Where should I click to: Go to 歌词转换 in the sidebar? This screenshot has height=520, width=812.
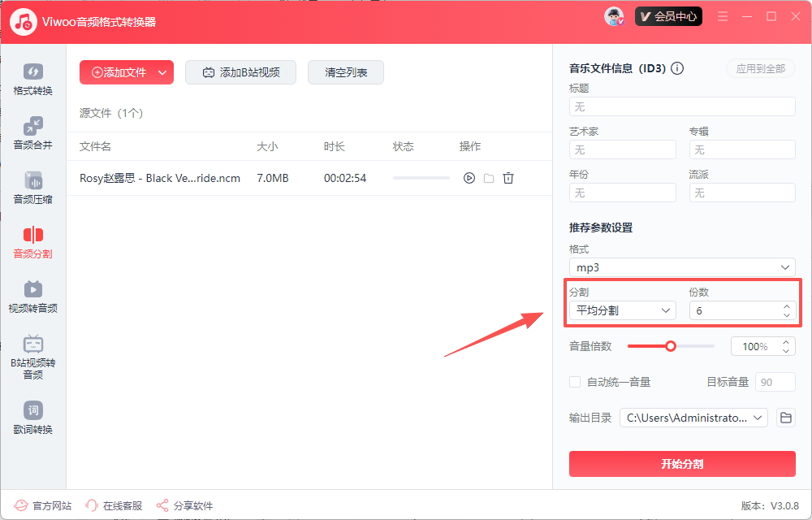tap(32, 418)
